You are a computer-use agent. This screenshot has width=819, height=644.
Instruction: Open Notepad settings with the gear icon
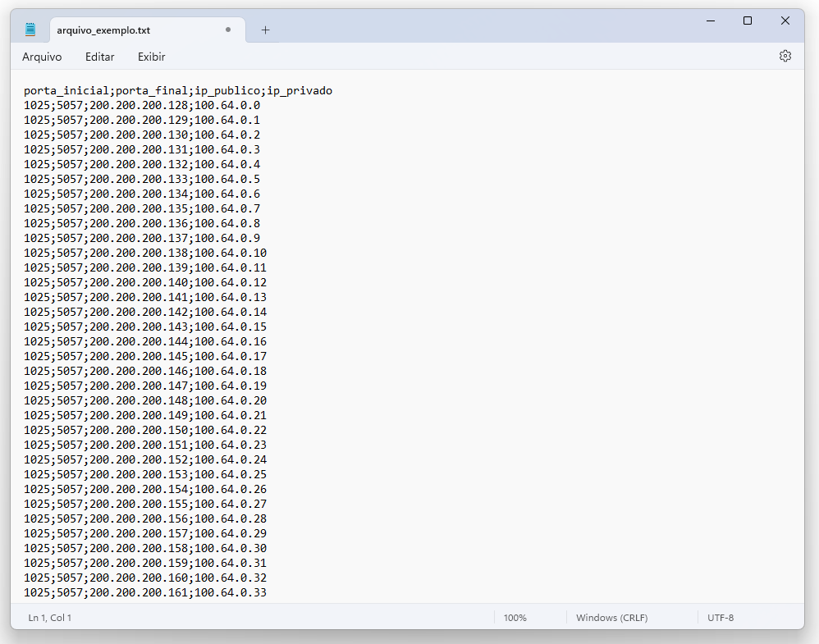(785, 56)
